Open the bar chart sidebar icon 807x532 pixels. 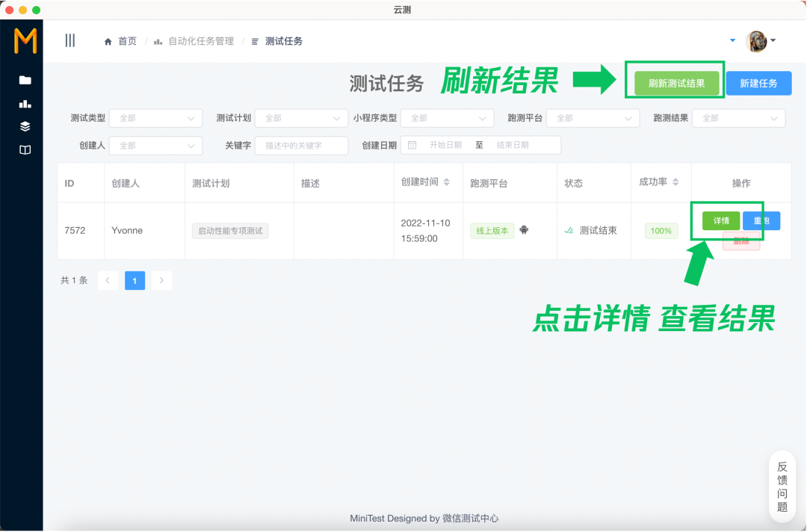pyautogui.click(x=25, y=104)
